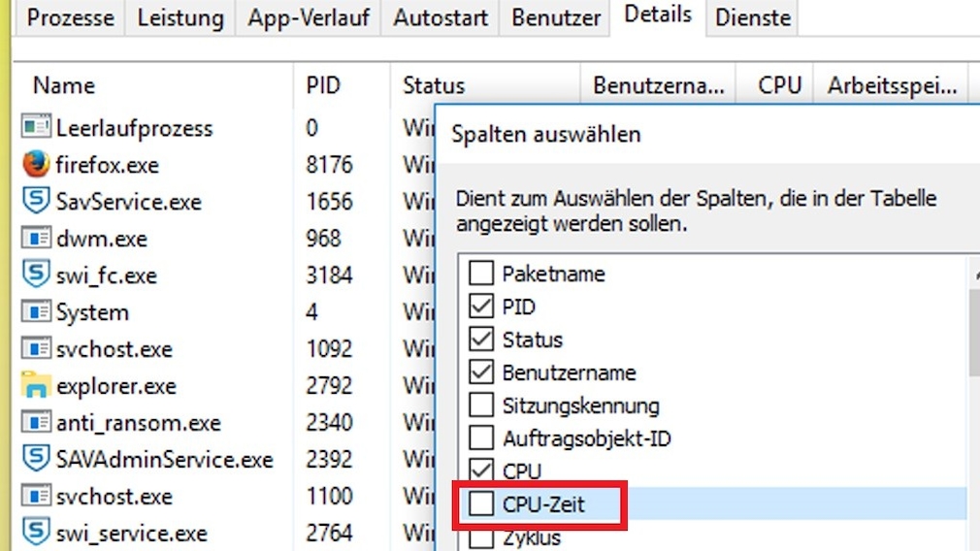Viewport: 980px width, 551px height.
Task: Tick the Zyklus column checkbox
Action: click(x=481, y=537)
